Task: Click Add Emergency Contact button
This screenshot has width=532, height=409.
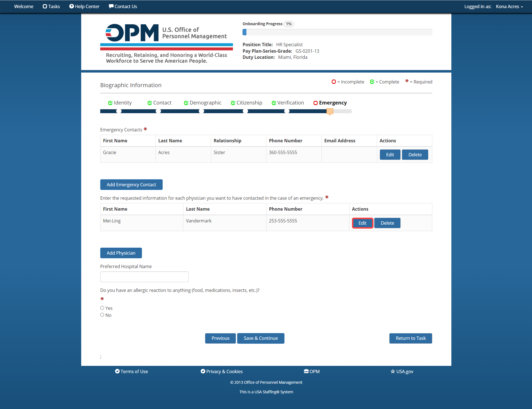Action: click(131, 185)
